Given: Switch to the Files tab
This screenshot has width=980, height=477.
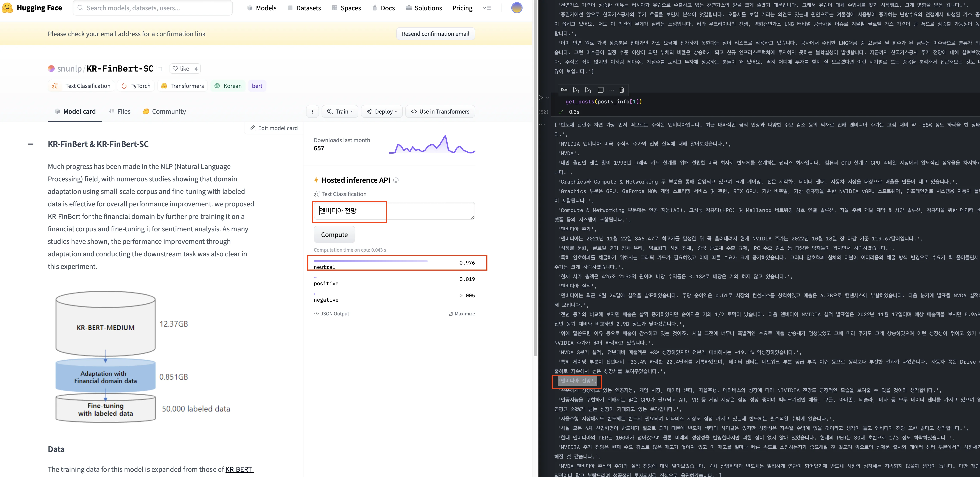Looking at the screenshot, I should [120, 112].
